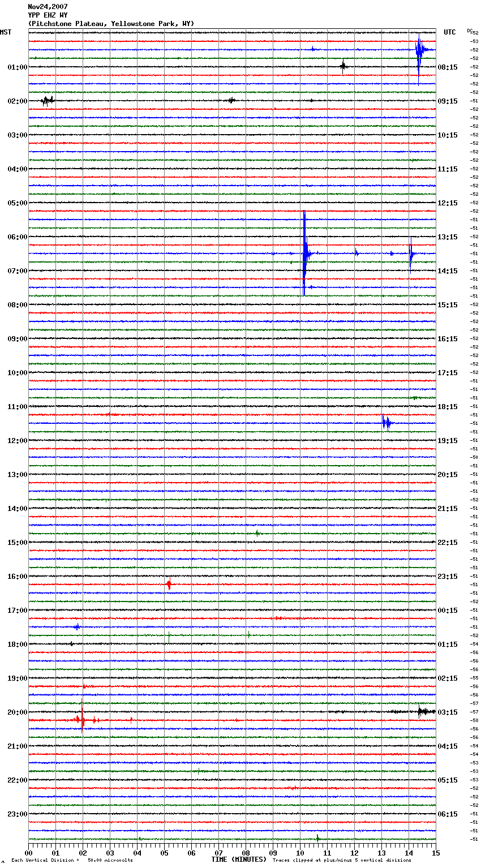Image resolution: width=481 pixels, height=868 pixels.
Task: Click the 06:15 UTC time label
Action: coord(448,814)
